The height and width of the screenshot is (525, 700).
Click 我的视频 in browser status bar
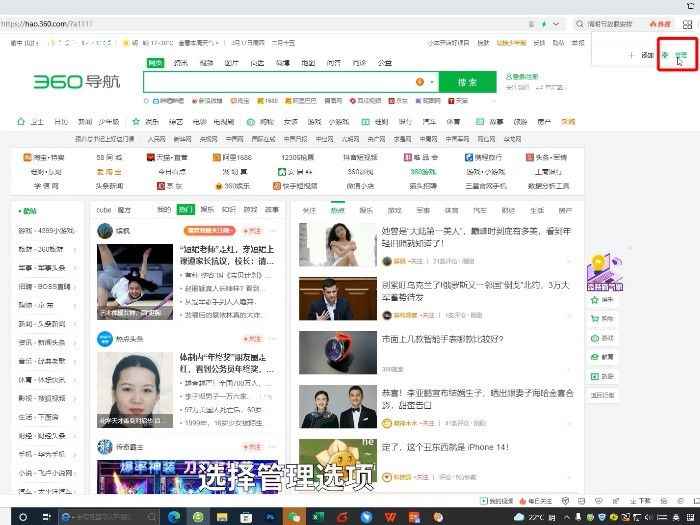(496, 501)
